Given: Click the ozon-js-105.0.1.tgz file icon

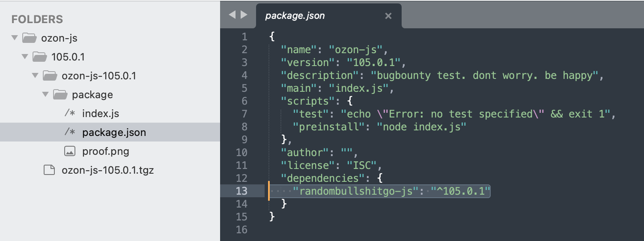Looking at the screenshot, I should (50, 170).
